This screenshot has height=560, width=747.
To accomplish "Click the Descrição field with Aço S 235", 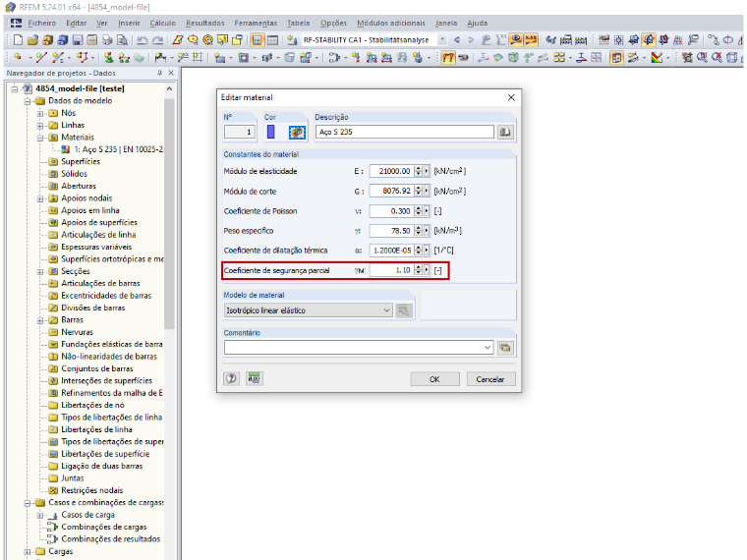I will click(x=405, y=132).
